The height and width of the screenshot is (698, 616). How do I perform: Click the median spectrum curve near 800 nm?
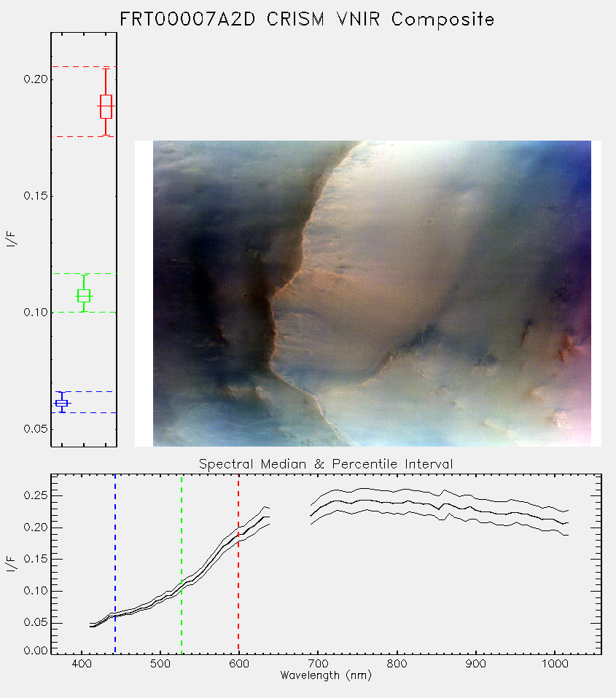pyautogui.click(x=397, y=503)
